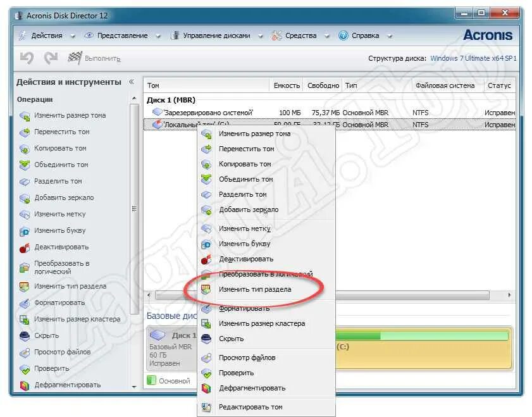This screenshot has width=532, height=417.
Task: Click sidebar scrollbar up arrow
Action: (134, 99)
